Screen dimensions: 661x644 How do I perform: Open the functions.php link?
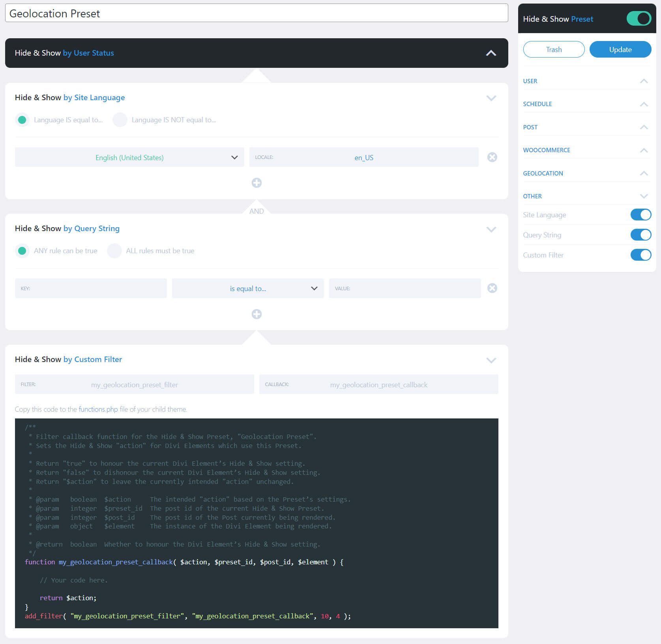(x=97, y=409)
